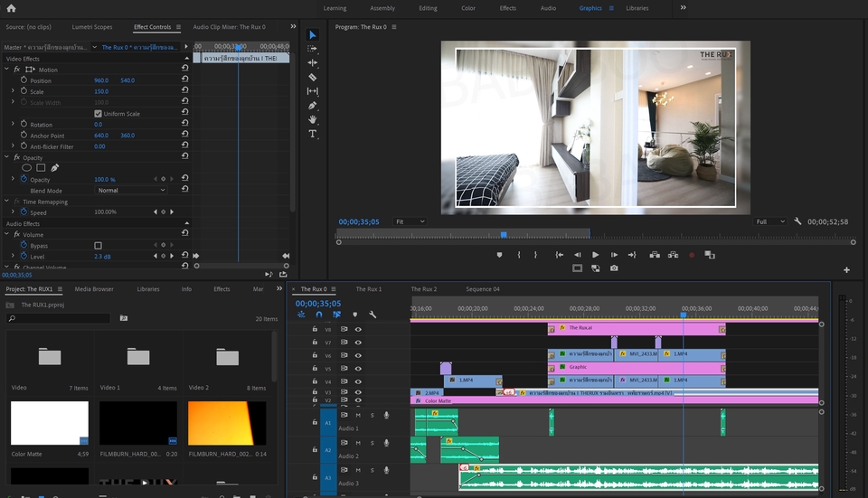The width and height of the screenshot is (868, 498).
Task: Click the Lift button
Action: 655,255
